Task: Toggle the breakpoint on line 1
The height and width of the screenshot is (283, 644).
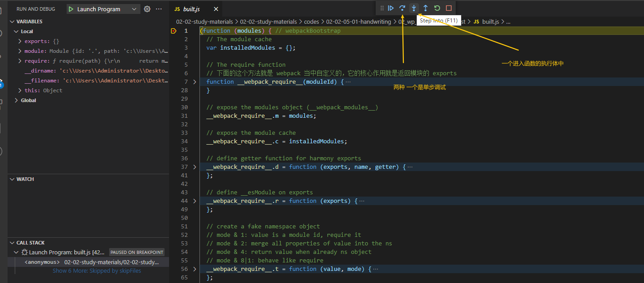Action: pyautogui.click(x=174, y=31)
